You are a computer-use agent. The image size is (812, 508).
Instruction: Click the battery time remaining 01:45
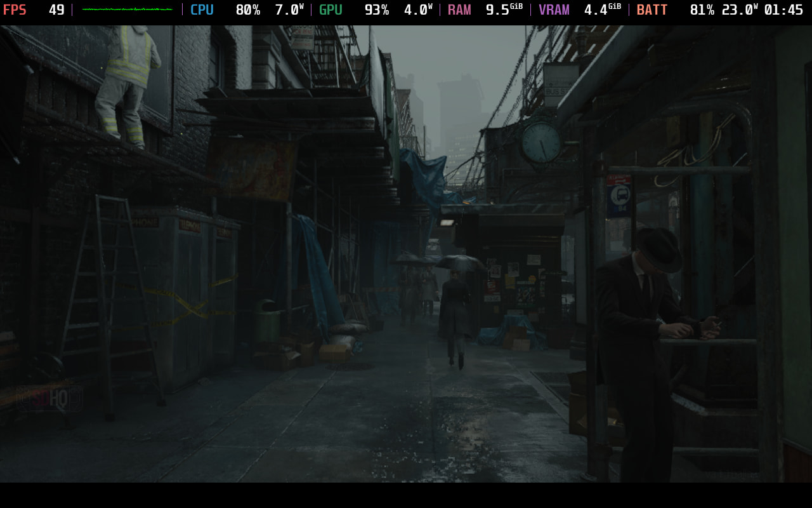[783, 10]
